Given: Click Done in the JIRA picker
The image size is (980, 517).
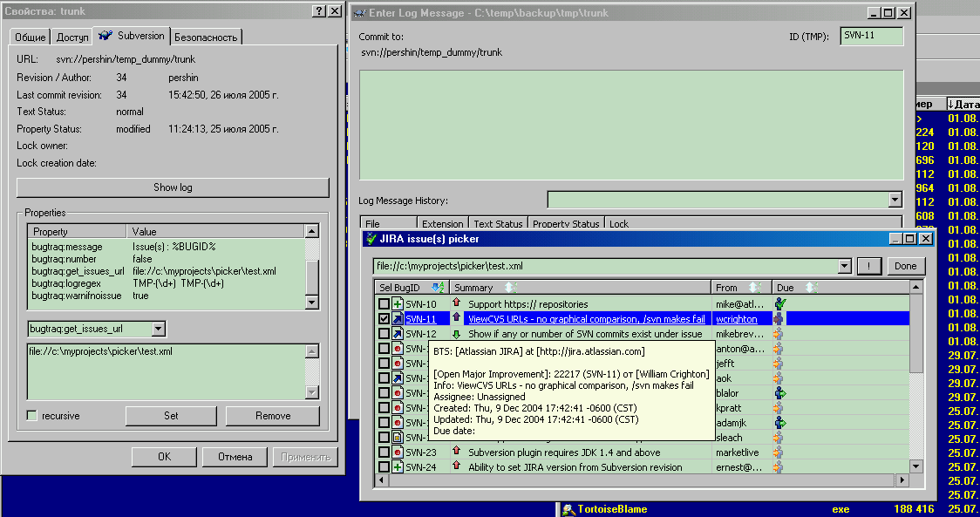Looking at the screenshot, I should pos(905,266).
